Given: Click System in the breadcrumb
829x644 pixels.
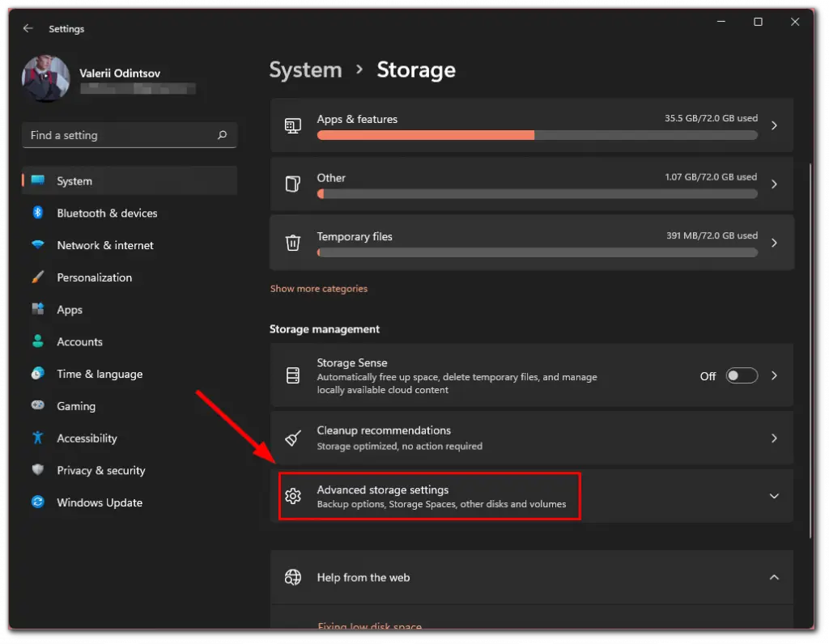Looking at the screenshot, I should (x=306, y=70).
